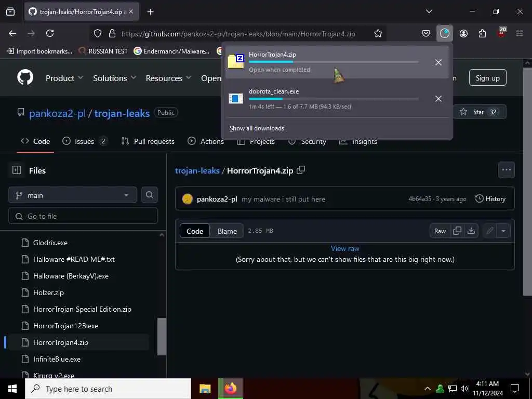Open InfiniteBlue.exe in the file tree
This screenshot has height=399, width=532.
click(57, 359)
